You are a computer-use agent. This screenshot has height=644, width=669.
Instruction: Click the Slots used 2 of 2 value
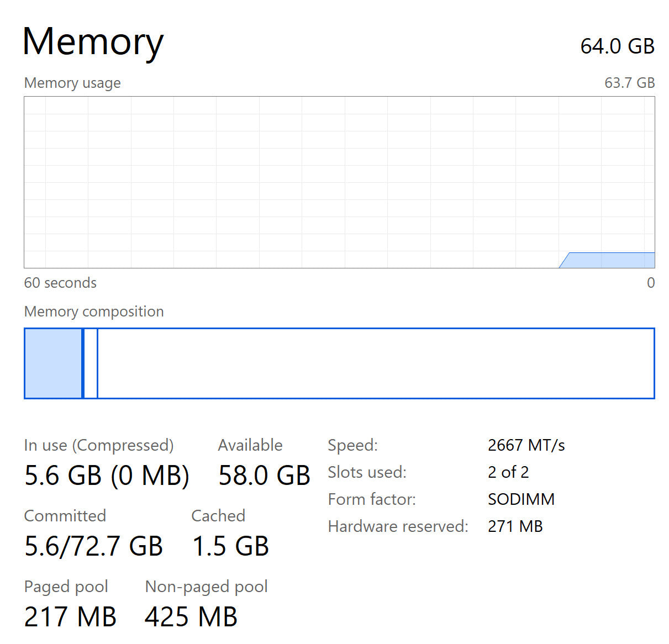pyautogui.click(x=508, y=472)
